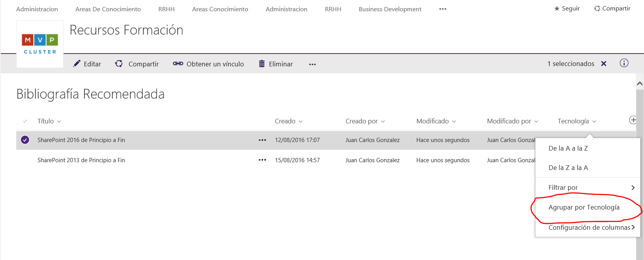Screen dimensions: 644x260
Task: Toggle the select-all items checkmark
Action: [25, 121]
